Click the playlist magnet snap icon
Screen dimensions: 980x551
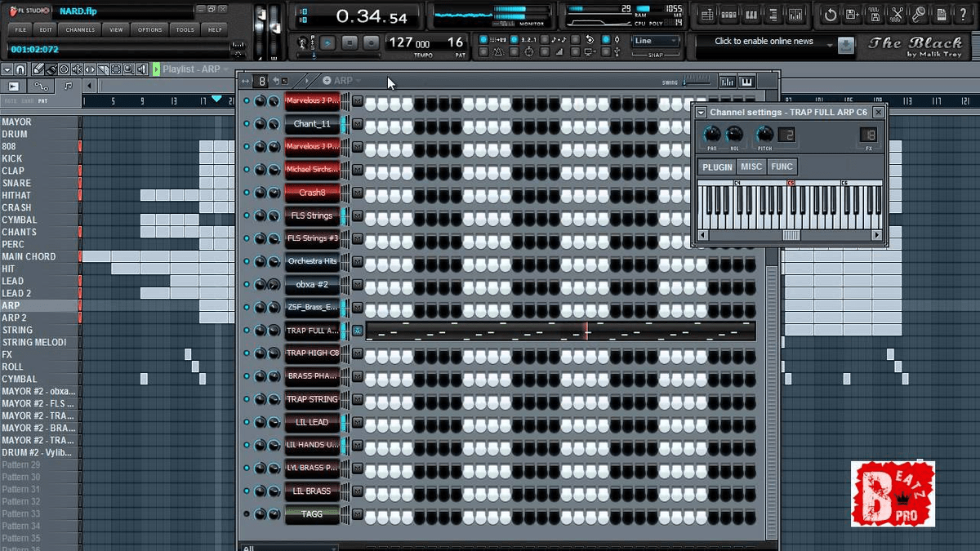20,69
